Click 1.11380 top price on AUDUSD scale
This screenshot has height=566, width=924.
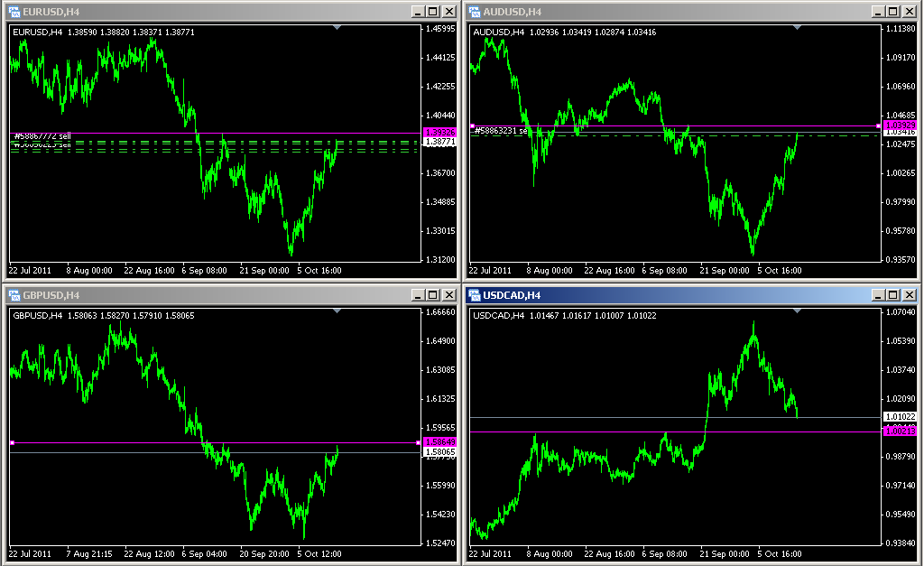[x=901, y=29]
